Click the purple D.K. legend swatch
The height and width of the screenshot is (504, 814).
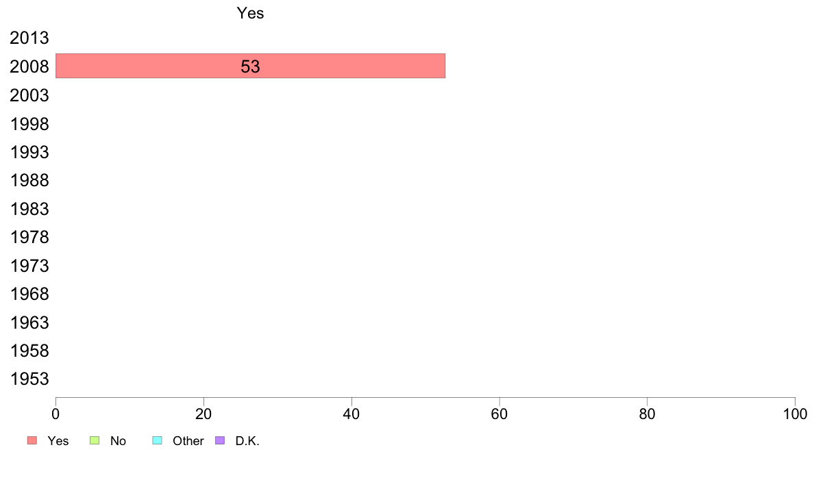[x=220, y=440]
